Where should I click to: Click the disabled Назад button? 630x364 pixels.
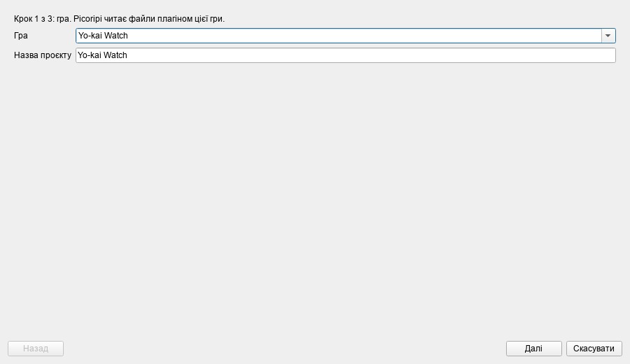click(x=36, y=349)
